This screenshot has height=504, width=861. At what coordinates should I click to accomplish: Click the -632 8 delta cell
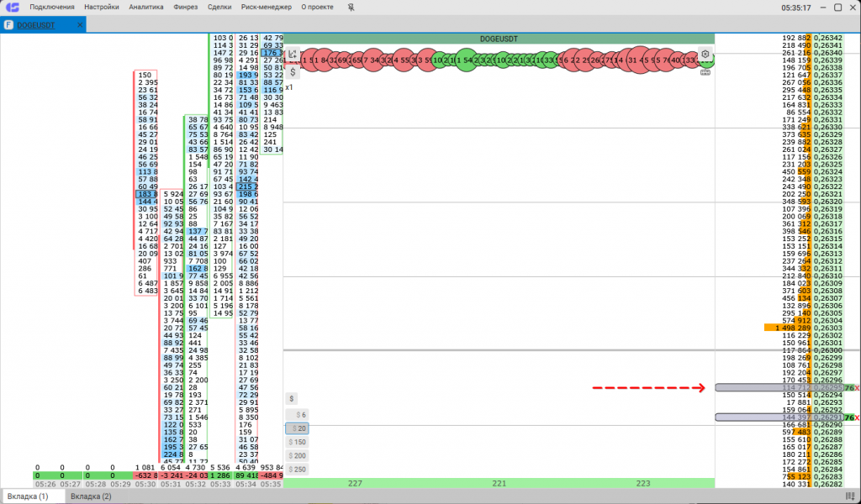(146, 475)
